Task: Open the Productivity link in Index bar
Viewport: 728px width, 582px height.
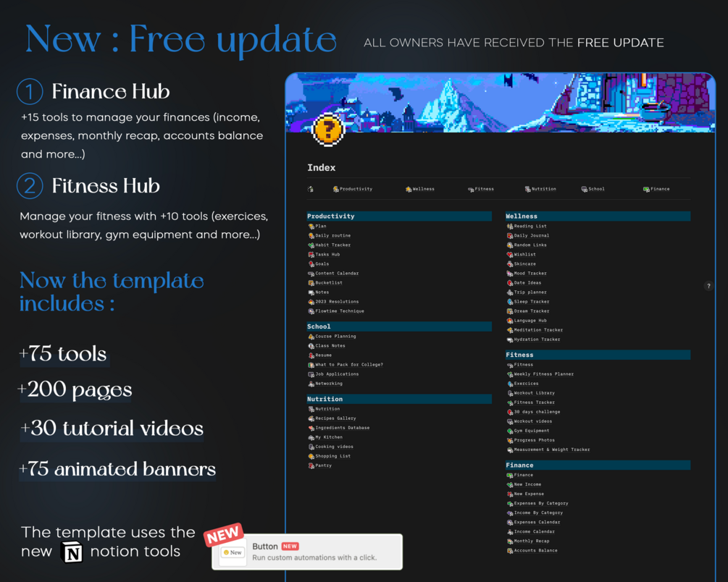Action: coord(352,189)
